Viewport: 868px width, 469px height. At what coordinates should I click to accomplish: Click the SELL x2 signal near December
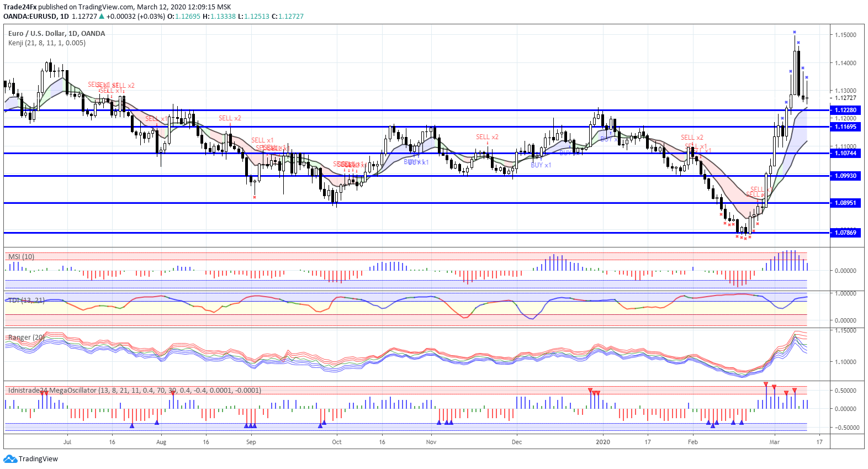click(x=487, y=137)
